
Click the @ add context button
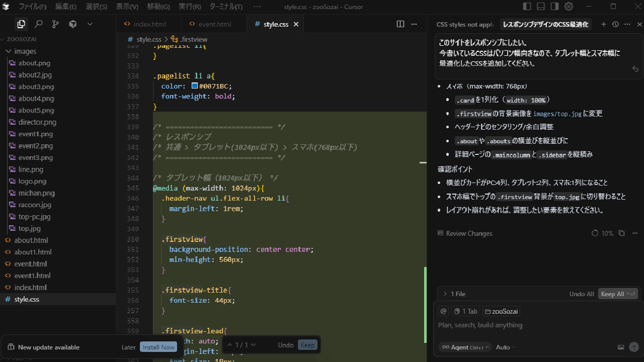[443, 311]
